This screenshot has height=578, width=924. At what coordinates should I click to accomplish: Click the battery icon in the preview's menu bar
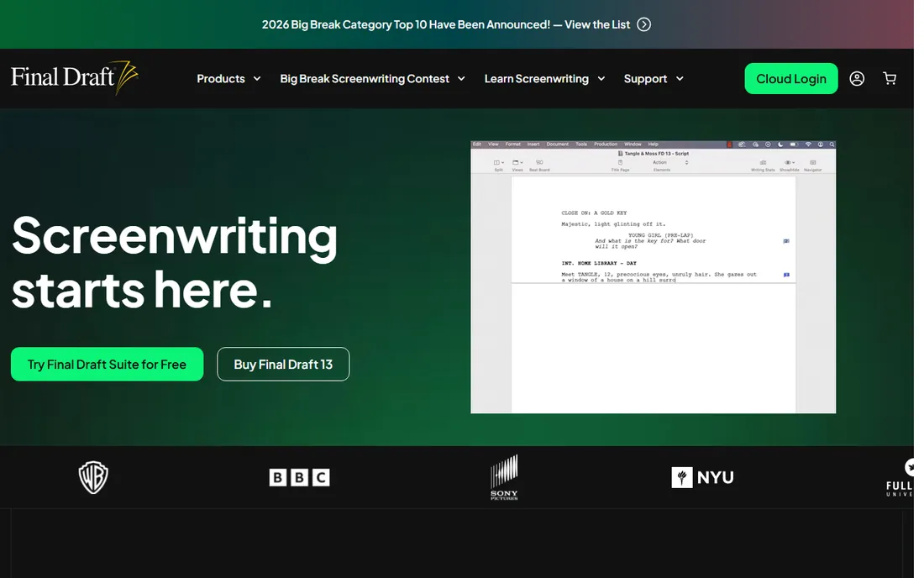794,144
